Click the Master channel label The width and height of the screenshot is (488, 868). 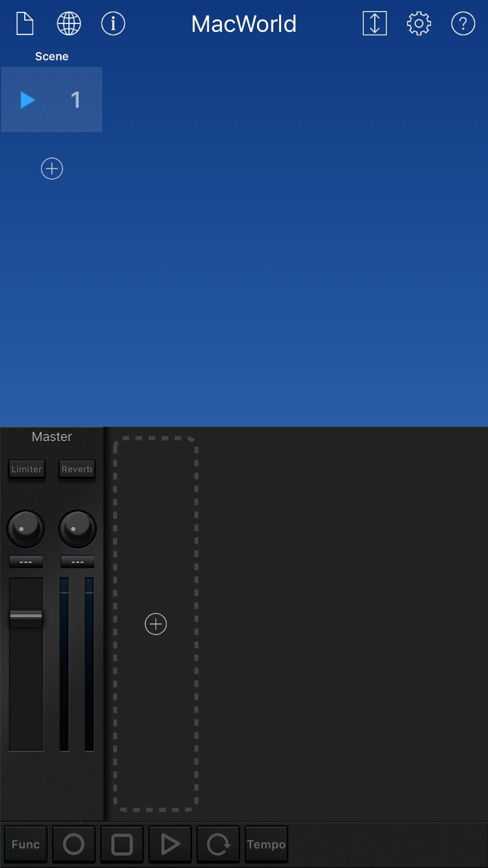(x=52, y=437)
